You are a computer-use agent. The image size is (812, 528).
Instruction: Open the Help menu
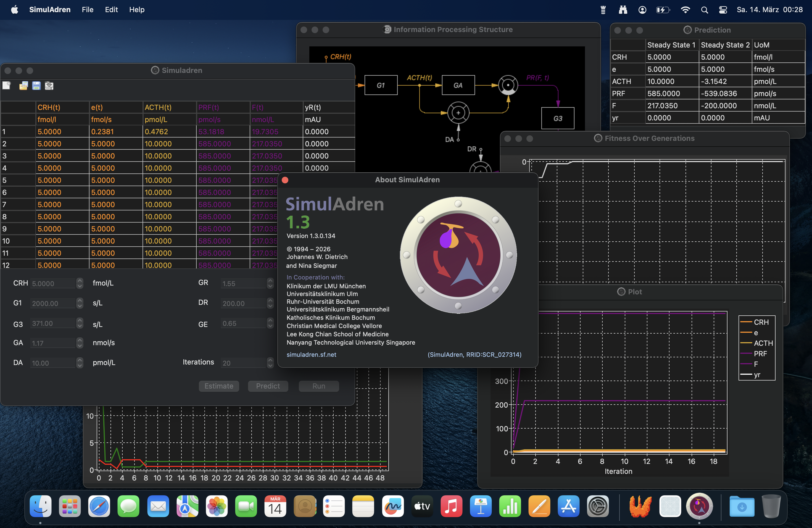[136, 10]
